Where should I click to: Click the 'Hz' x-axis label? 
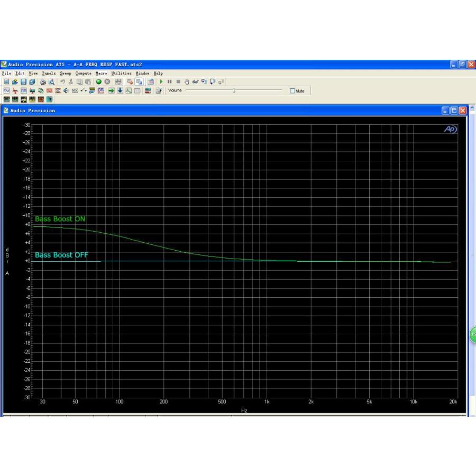point(244,410)
